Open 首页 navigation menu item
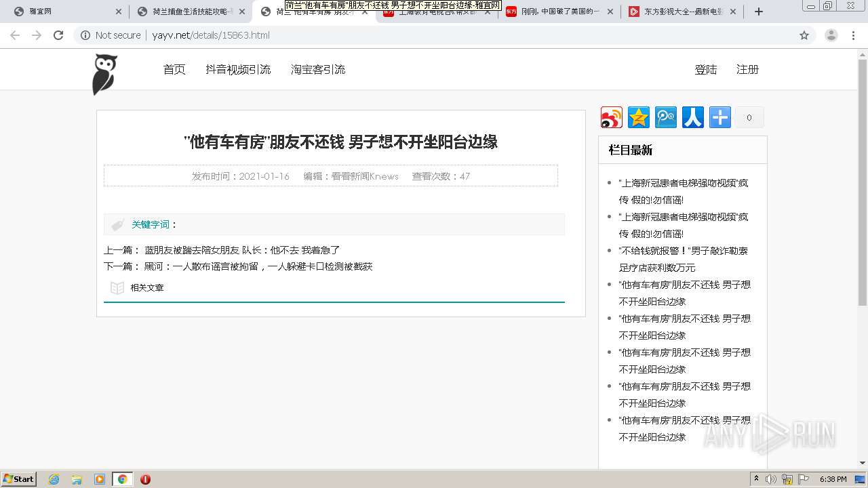The width and height of the screenshot is (868, 488). pos(174,69)
